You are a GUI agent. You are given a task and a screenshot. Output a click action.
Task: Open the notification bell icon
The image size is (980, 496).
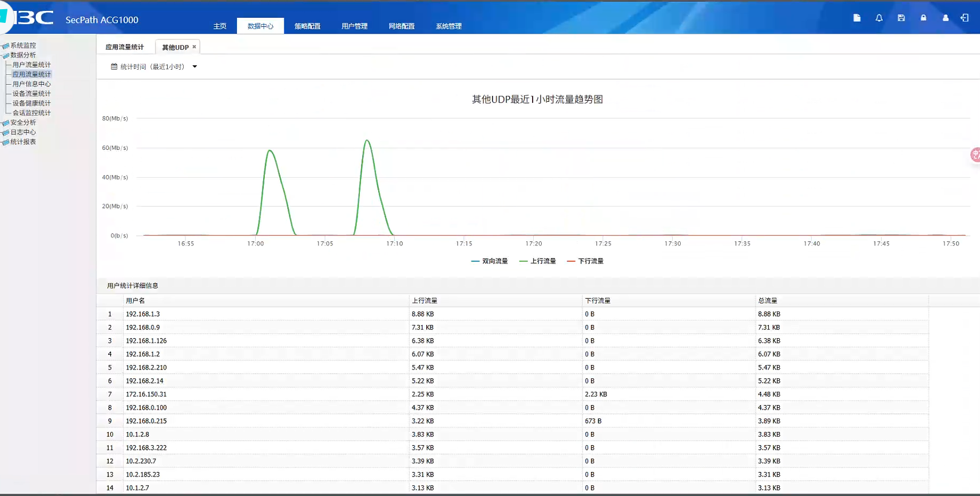point(879,18)
